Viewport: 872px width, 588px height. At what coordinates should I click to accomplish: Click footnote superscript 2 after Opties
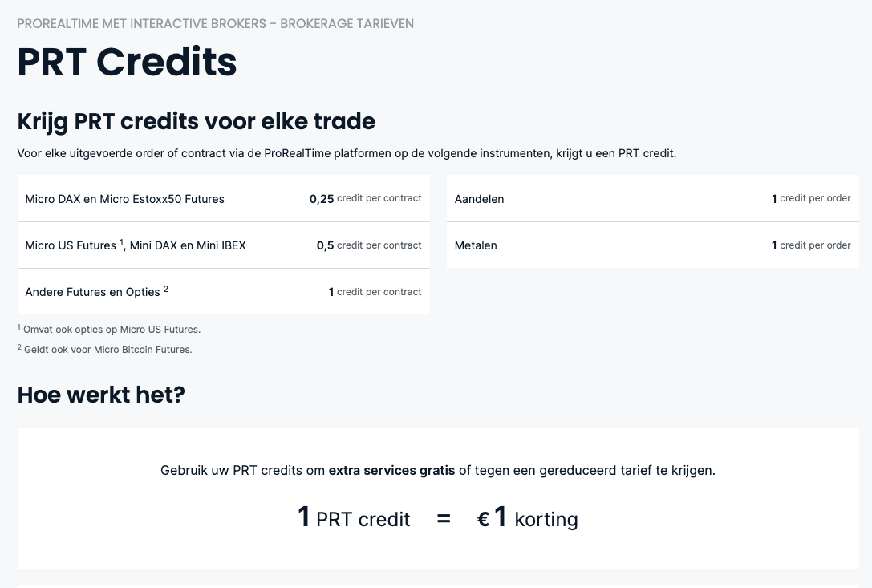coord(166,289)
